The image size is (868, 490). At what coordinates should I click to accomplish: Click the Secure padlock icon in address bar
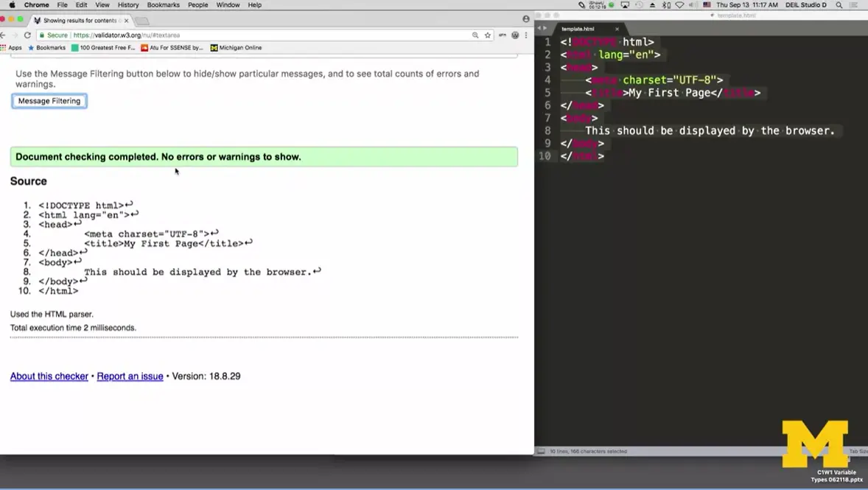tap(42, 35)
